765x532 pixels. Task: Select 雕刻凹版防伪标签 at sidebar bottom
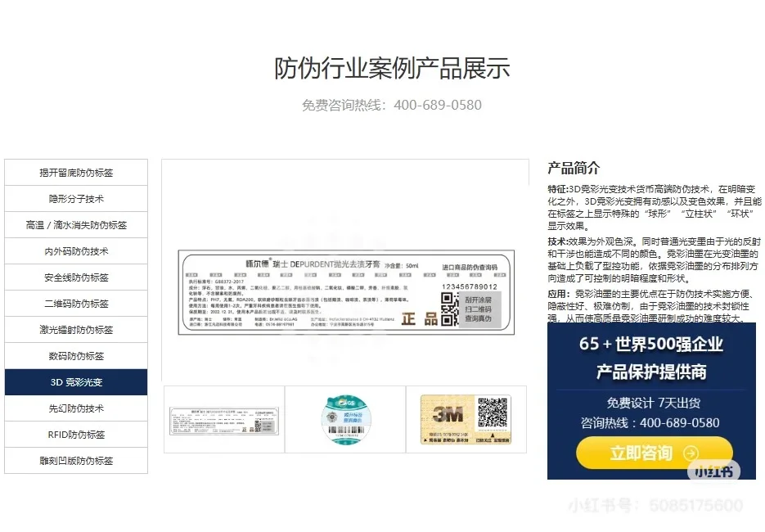[x=75, y=460]
